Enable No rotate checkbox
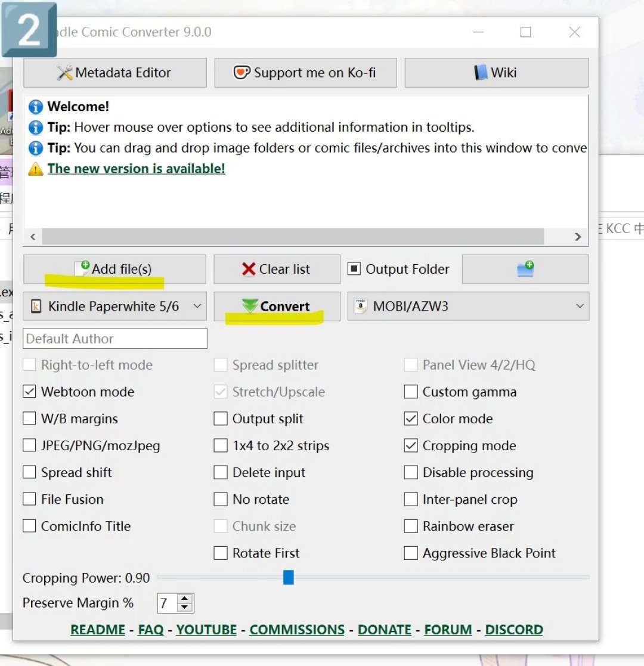This screenshot has width=644, height=666. tap(221, 499)
